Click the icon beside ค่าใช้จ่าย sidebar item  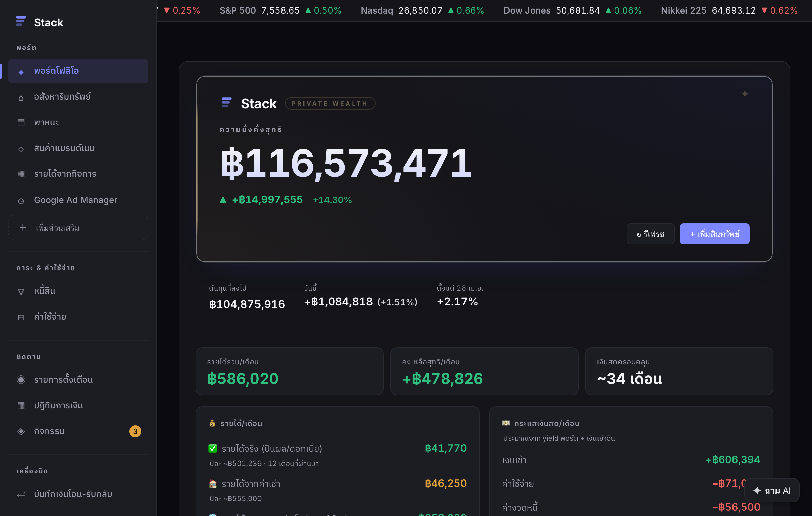coord(21,318)
